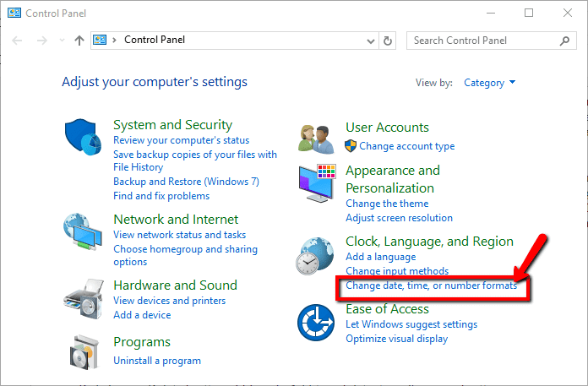
Task: Open the Programs category
Action: 142,342
